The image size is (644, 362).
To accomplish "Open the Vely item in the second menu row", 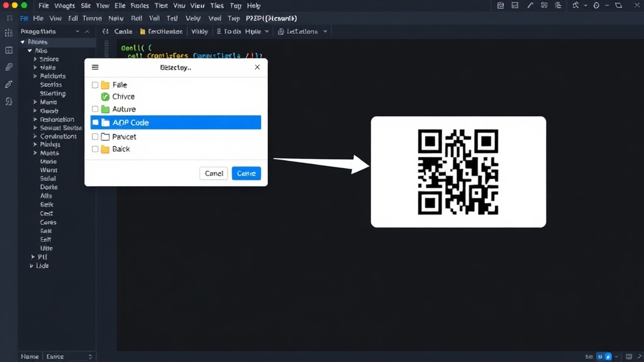I will click(x=193, y=18).
